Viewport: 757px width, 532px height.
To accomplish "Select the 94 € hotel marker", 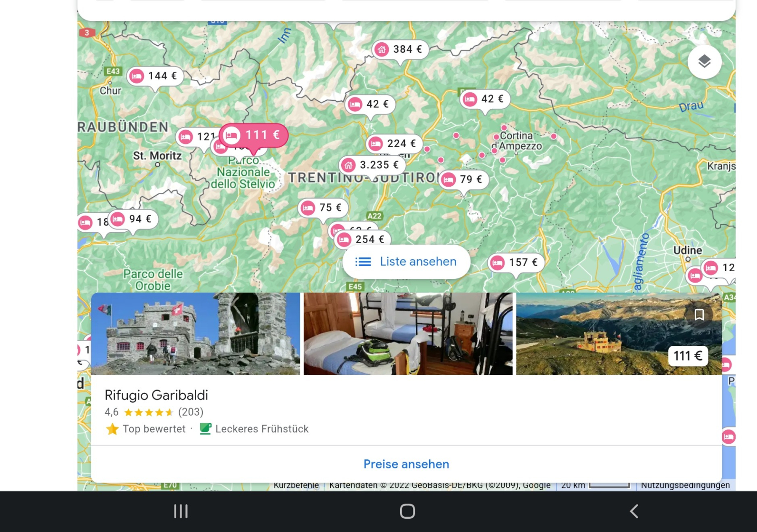I will click(133, 219).
